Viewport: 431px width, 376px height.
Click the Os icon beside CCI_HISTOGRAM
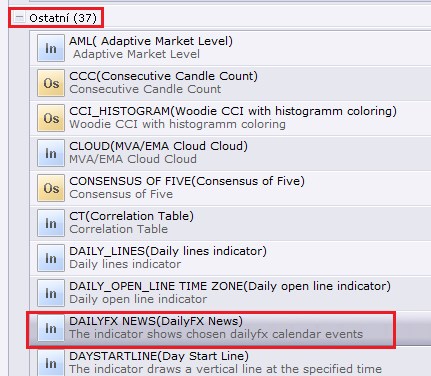tap(51, 118)
